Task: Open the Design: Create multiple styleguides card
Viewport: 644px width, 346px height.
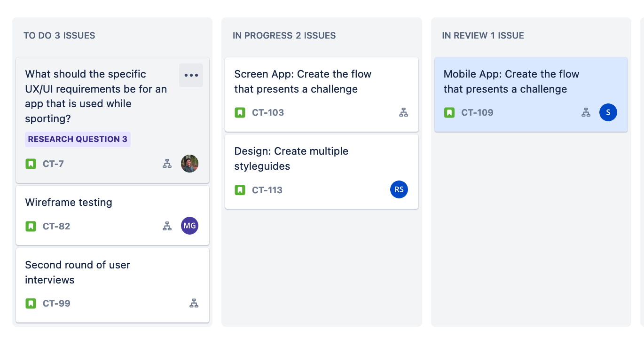Action: [x=322, y=172]
